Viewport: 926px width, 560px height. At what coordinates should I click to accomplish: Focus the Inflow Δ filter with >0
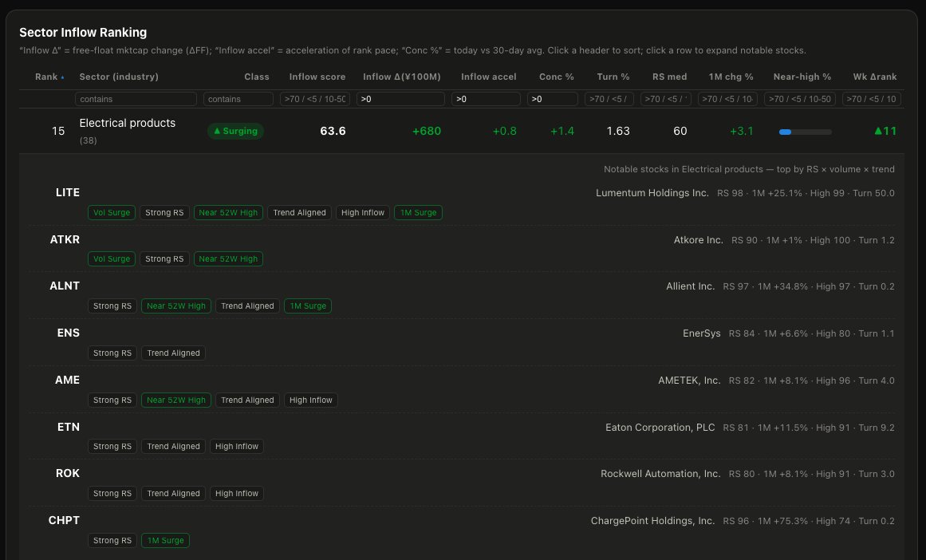[400, 99]
